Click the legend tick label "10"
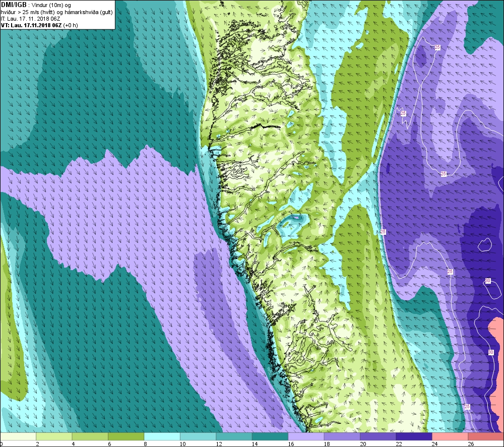504x447 pixels. pos(183,444)
